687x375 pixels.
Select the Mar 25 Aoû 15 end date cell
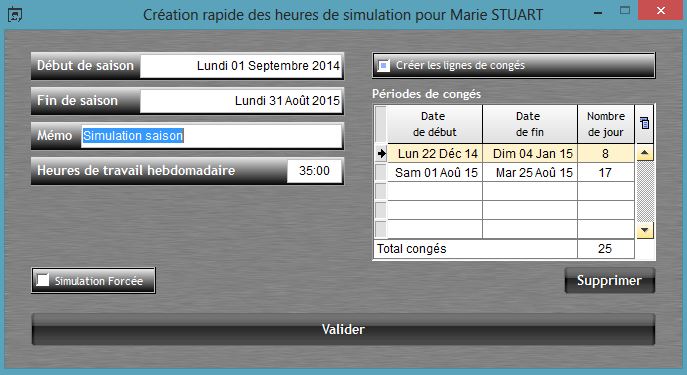tap(530, 172)
